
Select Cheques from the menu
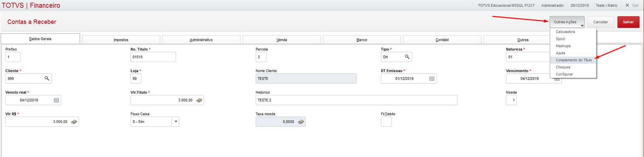(x=563, y=67)
